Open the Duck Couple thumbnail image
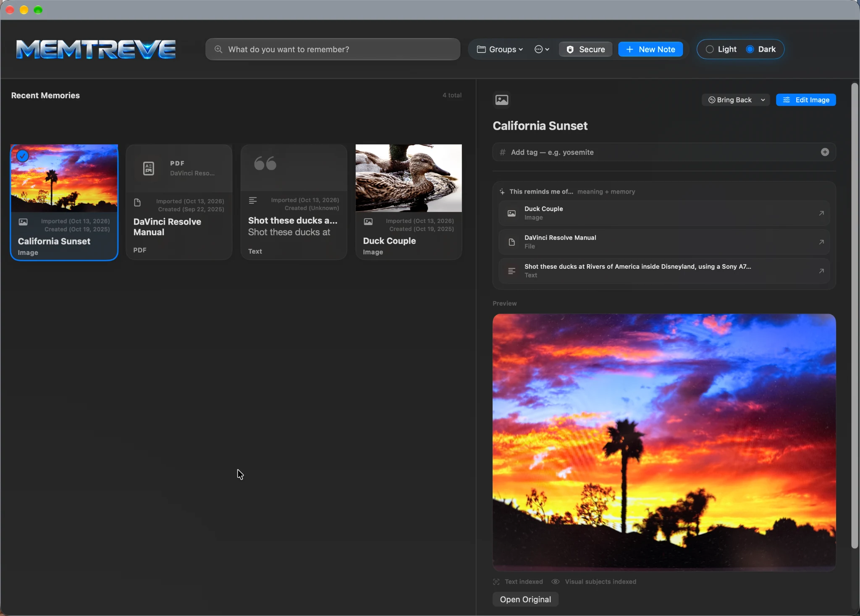This screenshot has height=616, width=860. tap(409, 178)
